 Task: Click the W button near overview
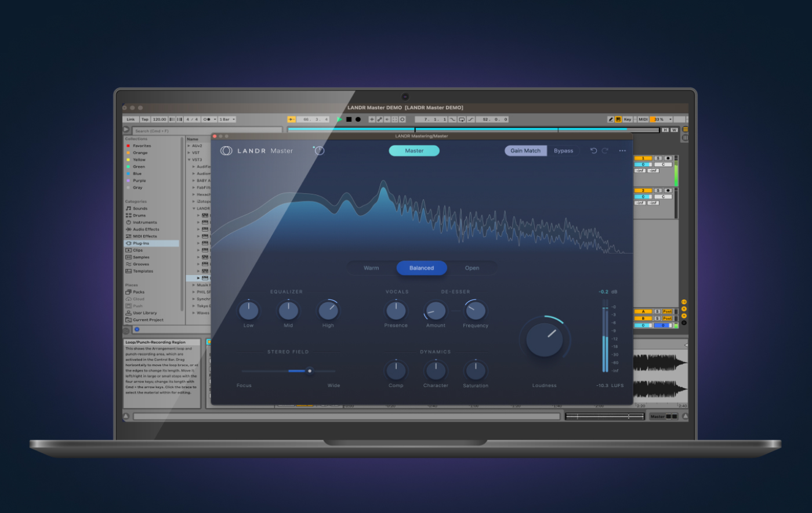coord(674,130)
